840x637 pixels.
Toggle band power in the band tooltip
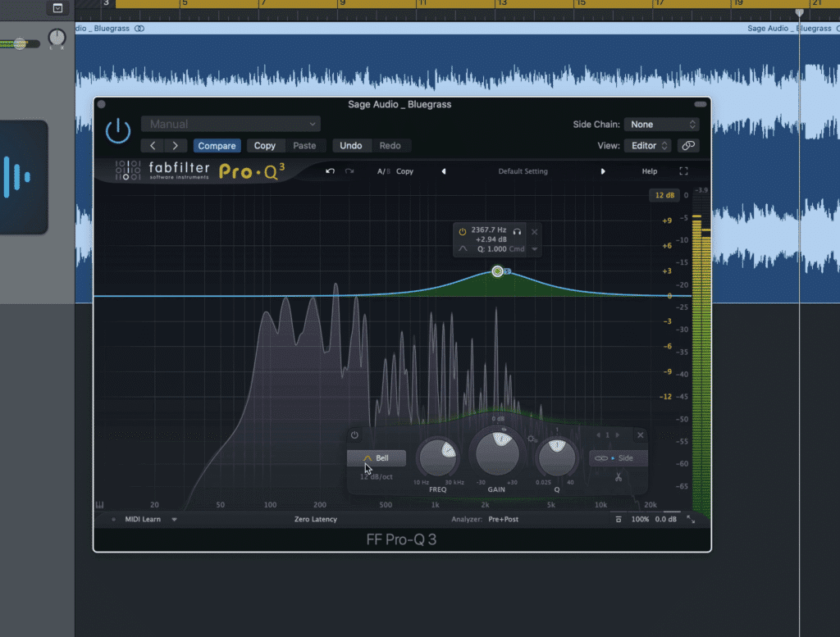click(x=463, y=232)
